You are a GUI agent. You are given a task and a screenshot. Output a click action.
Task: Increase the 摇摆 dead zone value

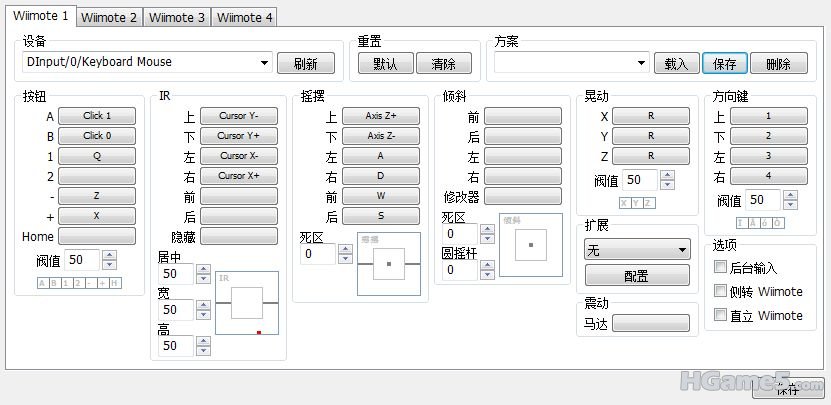346,249
